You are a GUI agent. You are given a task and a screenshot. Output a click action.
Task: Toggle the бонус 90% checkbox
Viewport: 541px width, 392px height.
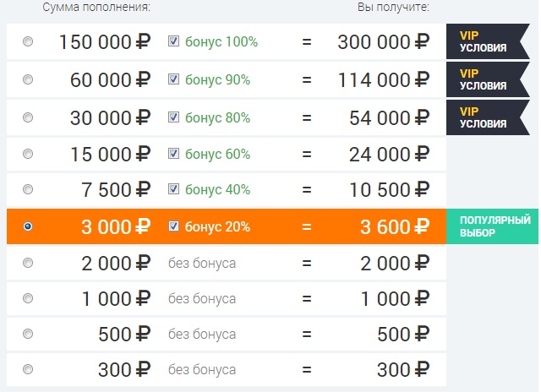173,79
